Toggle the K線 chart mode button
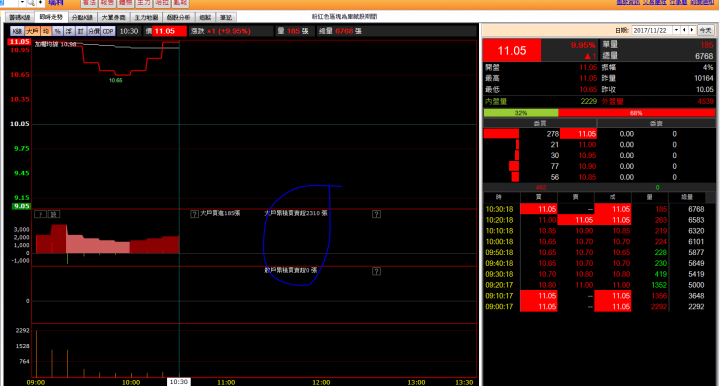The width and height of the screenshot is (720, 386). (17, 31)
